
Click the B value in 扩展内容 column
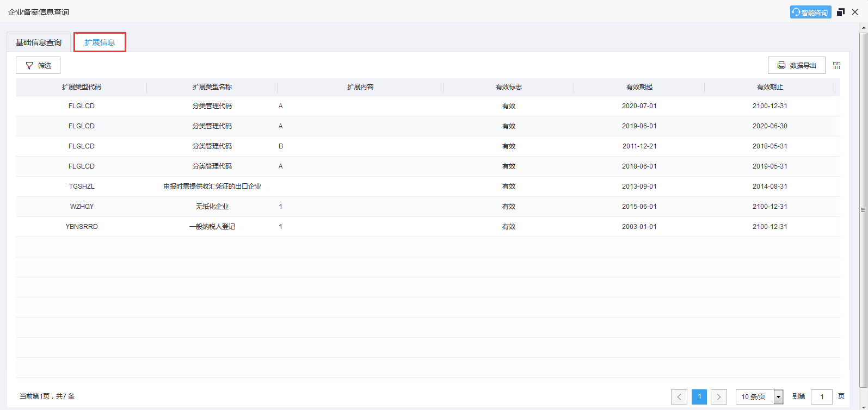281,146
